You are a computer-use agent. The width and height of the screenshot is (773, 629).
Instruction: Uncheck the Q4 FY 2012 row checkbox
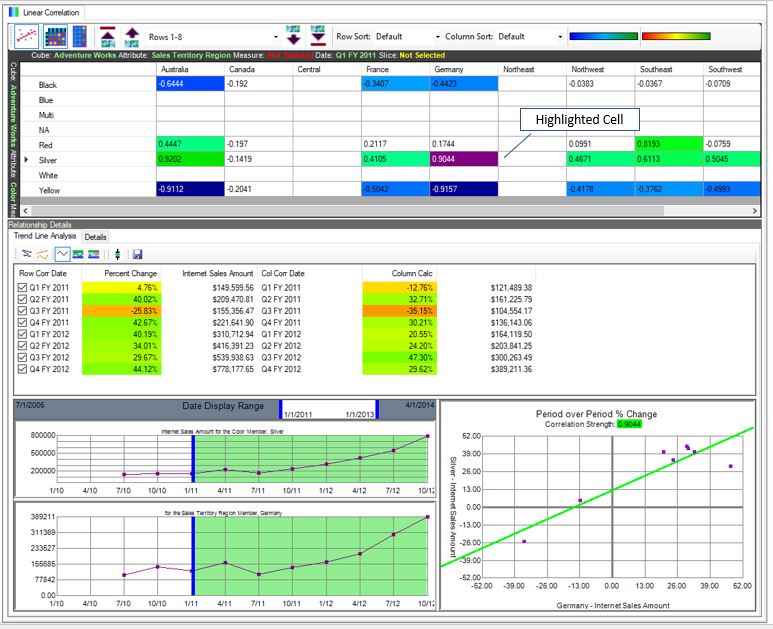(x=23, y=369)
